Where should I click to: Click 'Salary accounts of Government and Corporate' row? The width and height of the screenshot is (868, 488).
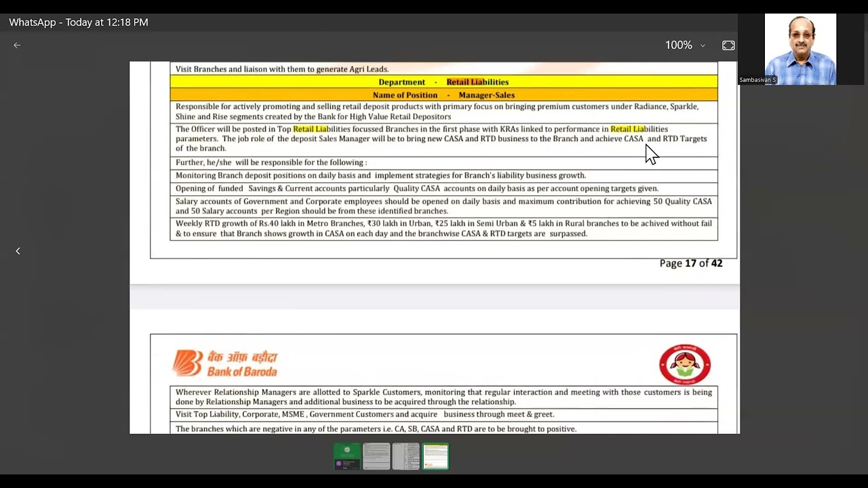[443, 206]
